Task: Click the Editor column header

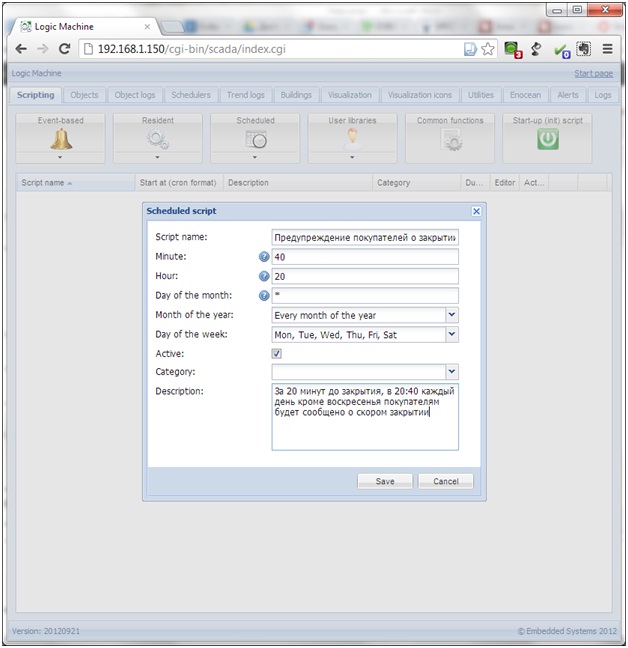Action: (505, 183)
